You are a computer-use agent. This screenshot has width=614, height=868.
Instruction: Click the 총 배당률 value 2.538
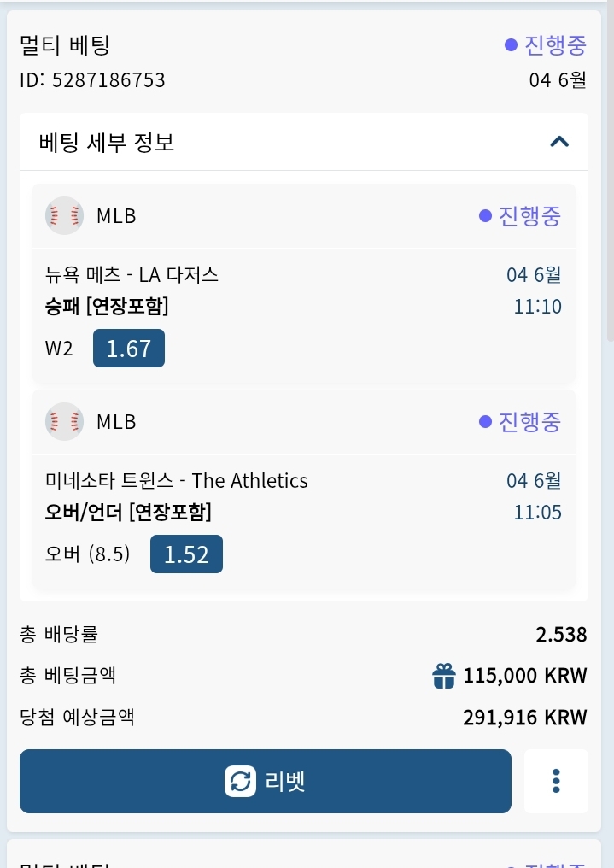click(561, 635)
